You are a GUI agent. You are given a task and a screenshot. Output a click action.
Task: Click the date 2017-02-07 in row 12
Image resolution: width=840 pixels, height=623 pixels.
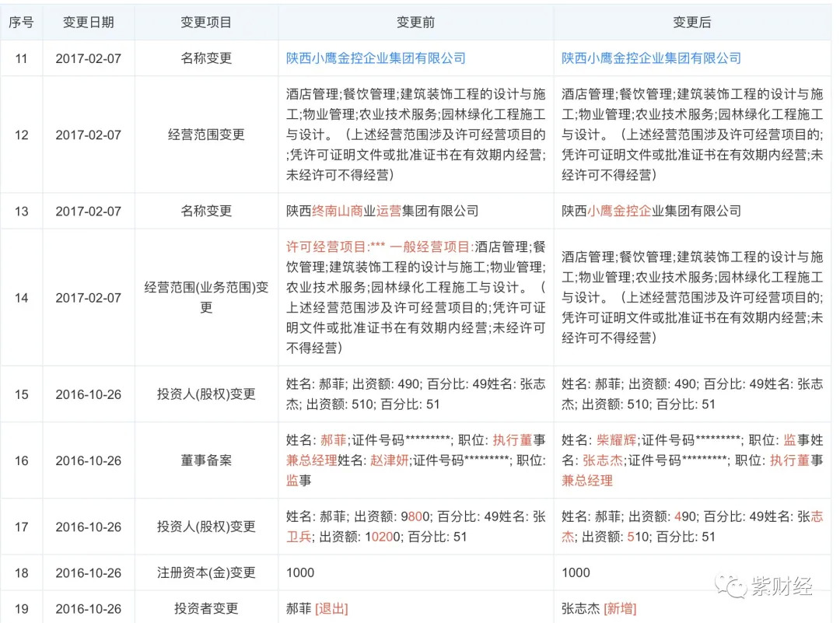click(x=89, y=135)
